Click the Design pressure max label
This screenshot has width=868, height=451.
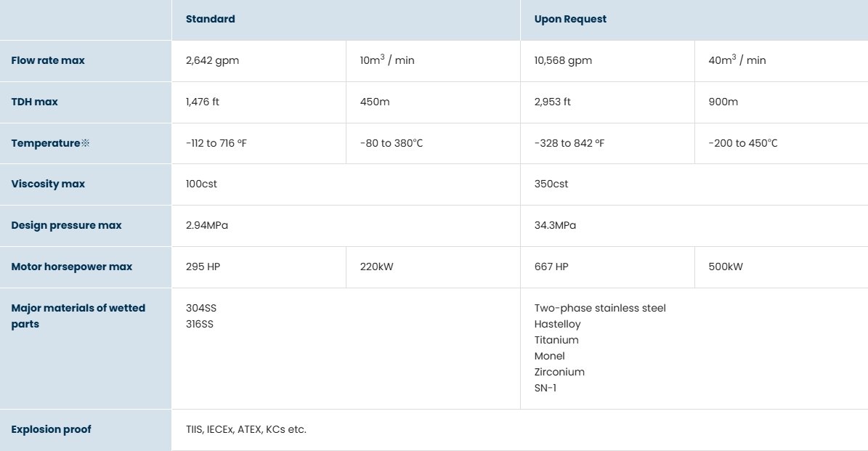(66, 225)
